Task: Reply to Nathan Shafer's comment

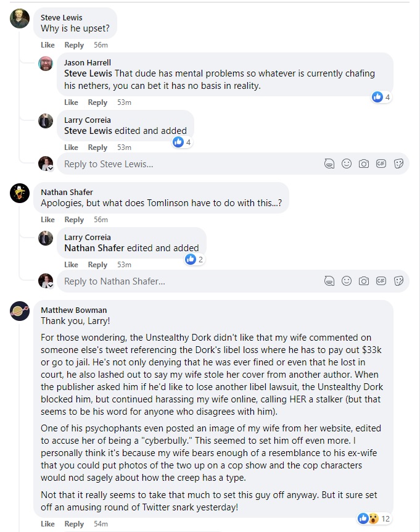Action: pos(74,220)
